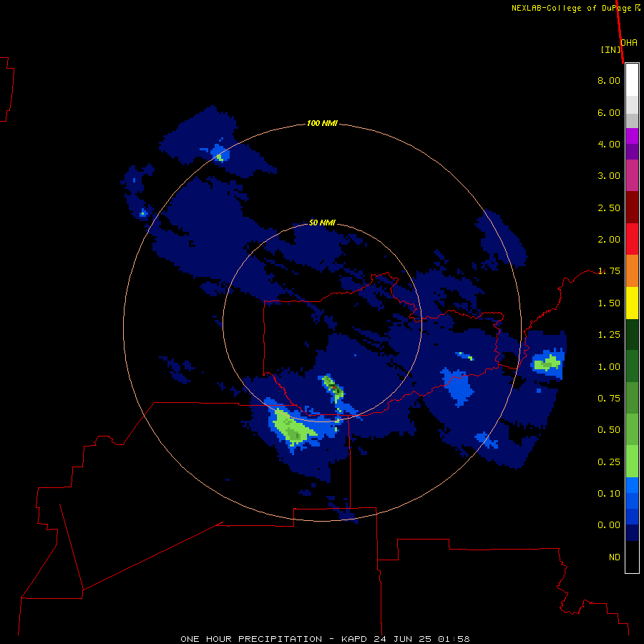Click the black ND swatch at scale bottom
The image size is (644, 644).
pos(632,557)
